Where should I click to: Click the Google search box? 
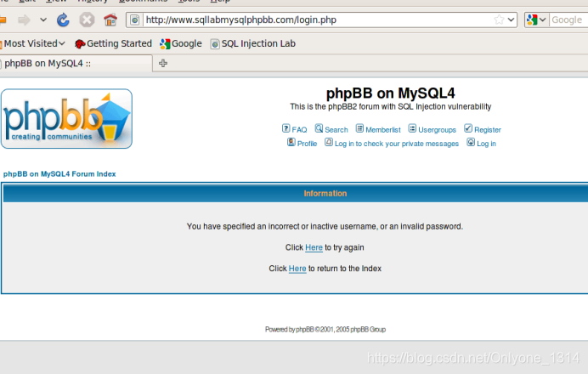coord(568,20)
